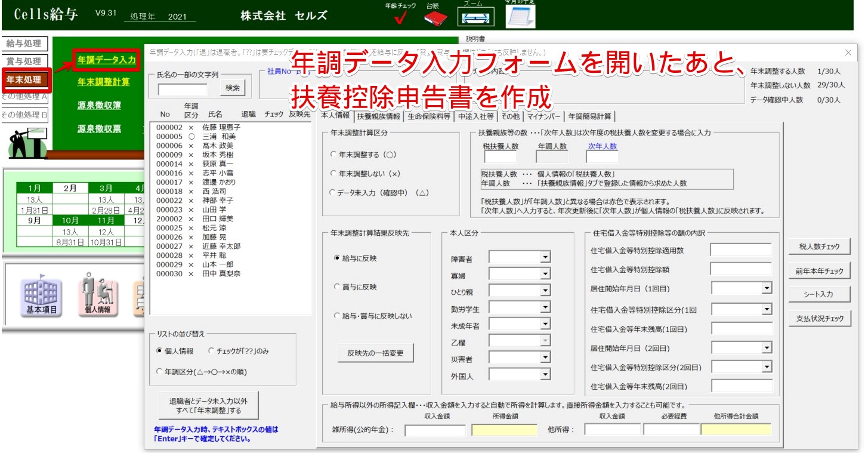Click 雑所得(公的年金) 収入金額 field
The image size is (868, 453).
pos(435,429)
